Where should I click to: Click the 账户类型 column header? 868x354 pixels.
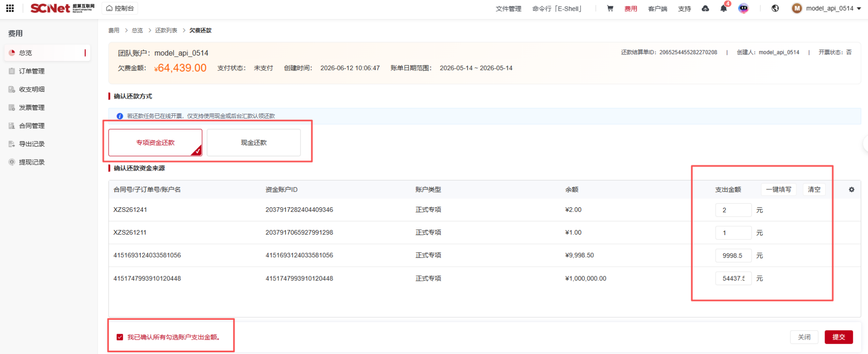point(428,190)
